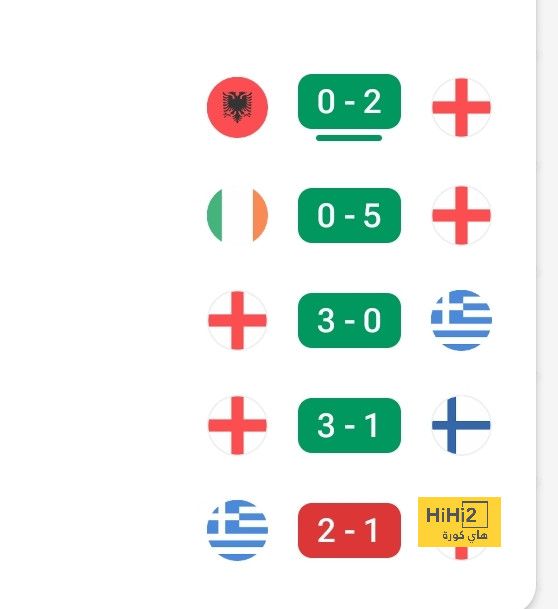Click digit 5 in Ireland England score
The image size is (558, 609).
[x=372, y=215]
